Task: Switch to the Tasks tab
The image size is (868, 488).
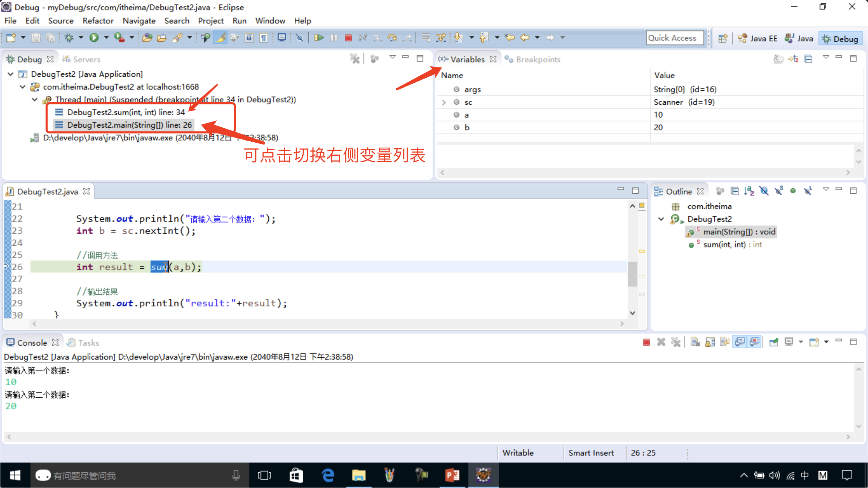Action: coord(83,343)
